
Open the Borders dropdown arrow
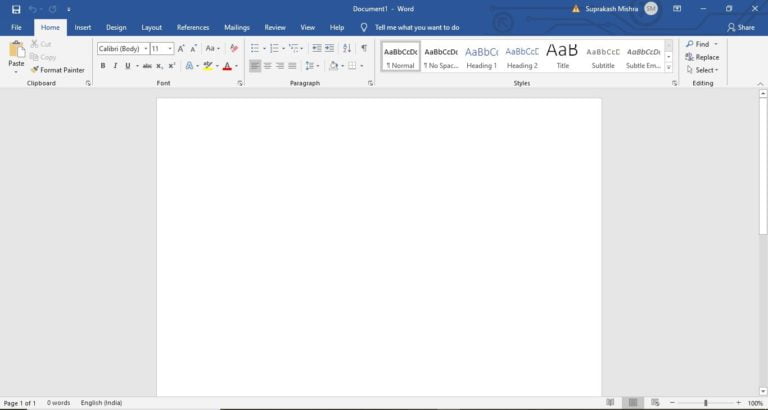pyautogui.click(x=361, y=66)
